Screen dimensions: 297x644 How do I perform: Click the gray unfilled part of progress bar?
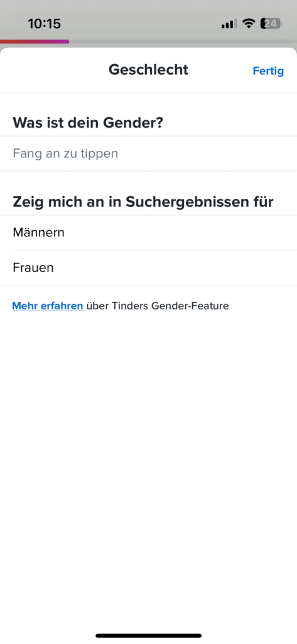[x=183, y=42]
